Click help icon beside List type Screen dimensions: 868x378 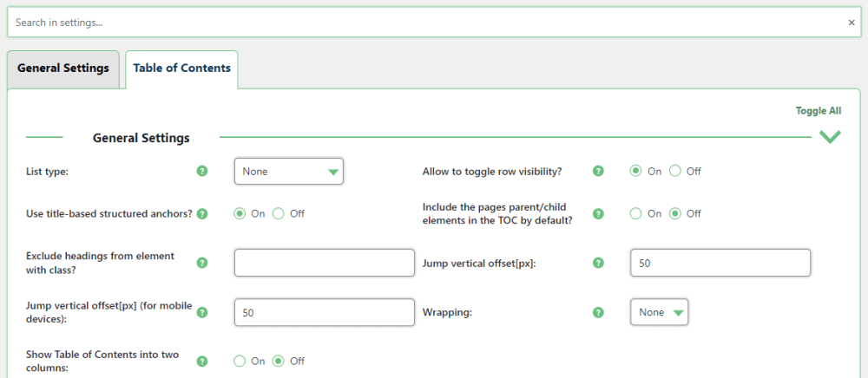(202, 172)
